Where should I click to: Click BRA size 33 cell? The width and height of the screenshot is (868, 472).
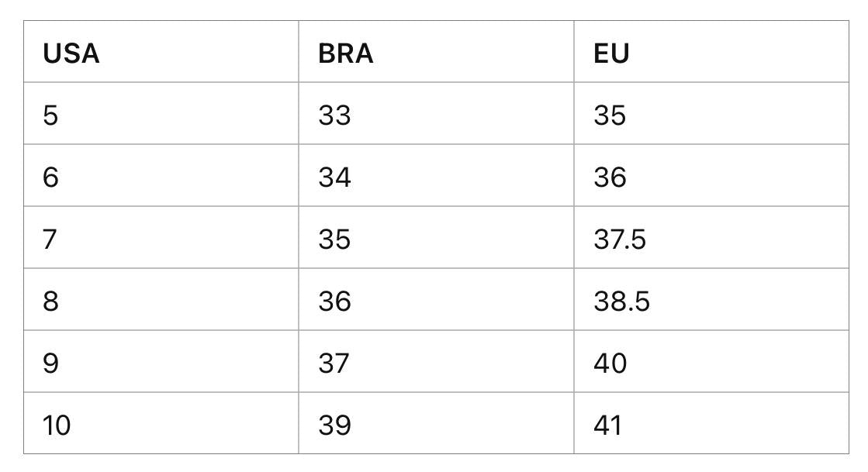coord(334,115)
